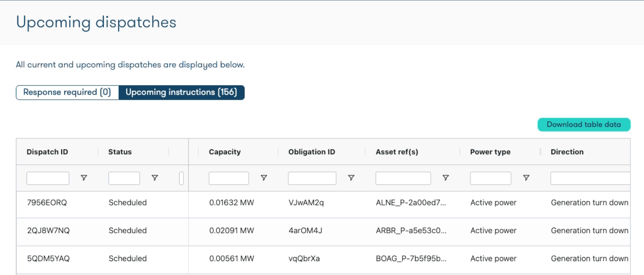Click the Asset ref(s) filter funnel icon
Image resolution: width=644 pixels, height=275 pixels.
446,178
